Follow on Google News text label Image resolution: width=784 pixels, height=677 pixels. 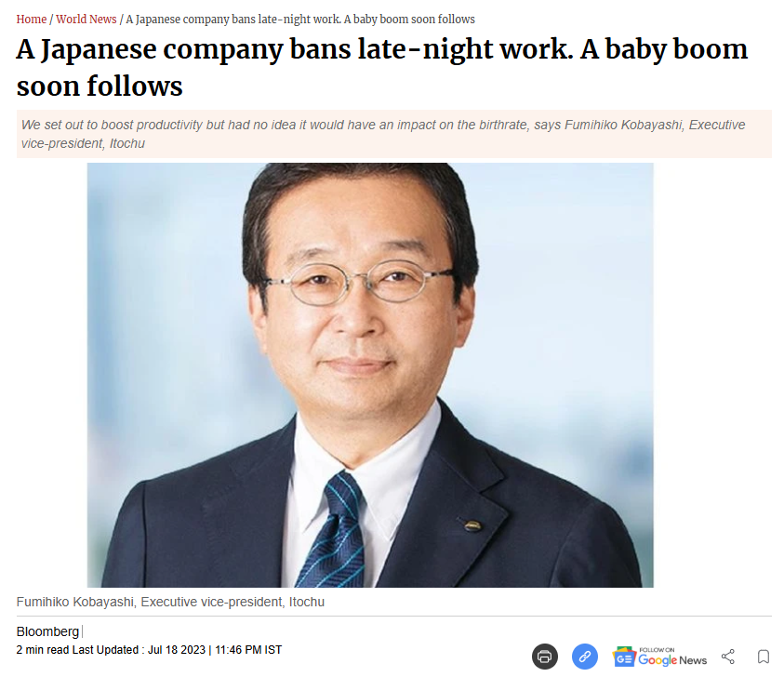point(672,657)
